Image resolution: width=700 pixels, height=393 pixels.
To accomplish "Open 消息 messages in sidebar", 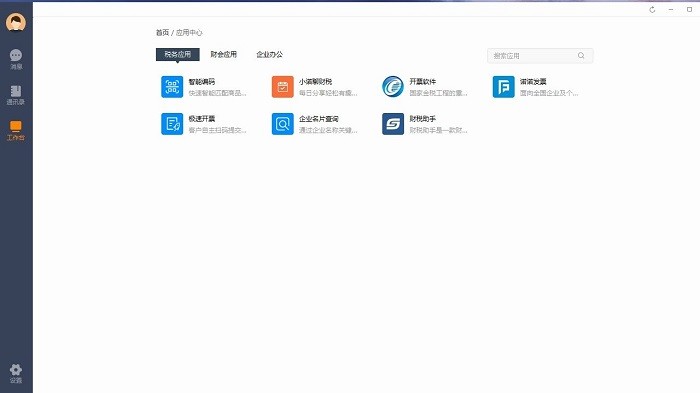I will 16,59.
